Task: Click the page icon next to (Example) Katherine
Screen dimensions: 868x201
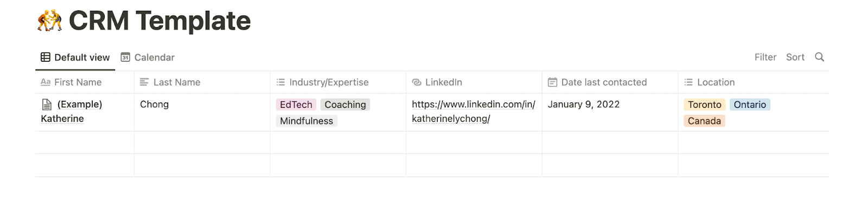Action: [x=47, y=105]
